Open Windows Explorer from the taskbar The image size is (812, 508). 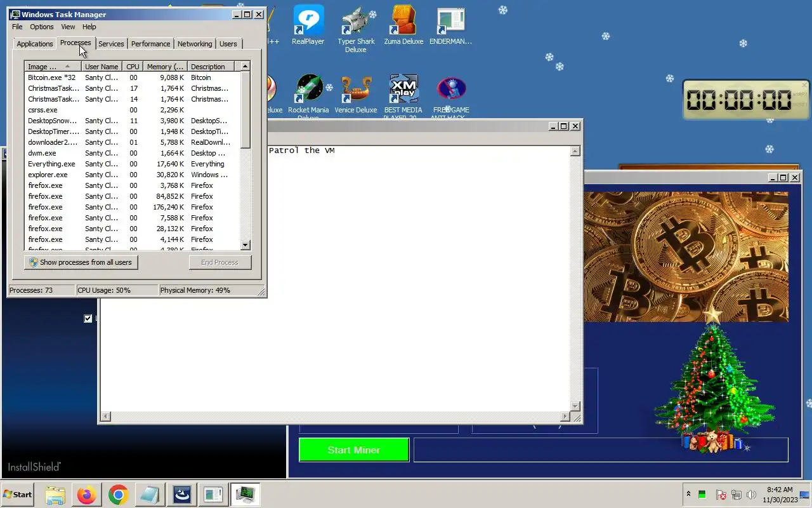point(55,495)
